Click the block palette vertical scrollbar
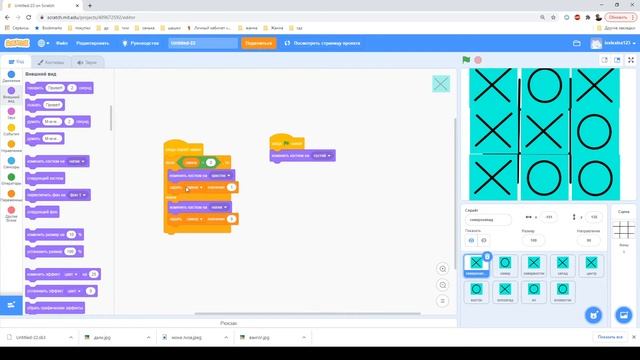Image resolution: width=640 pixels, height=360 pixels. tap(111, 118)
